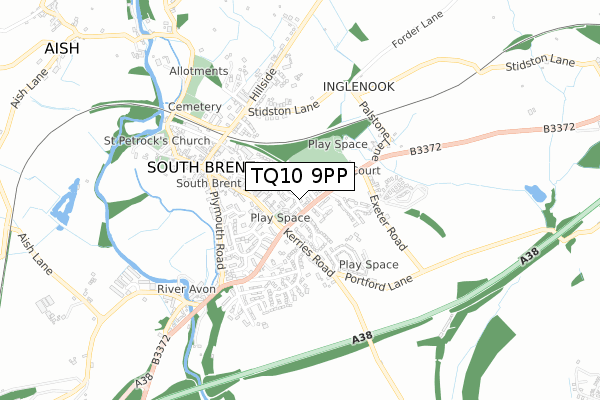Click the Allotments map label
The image size is (600, 400).
click(x=199, y=71)
